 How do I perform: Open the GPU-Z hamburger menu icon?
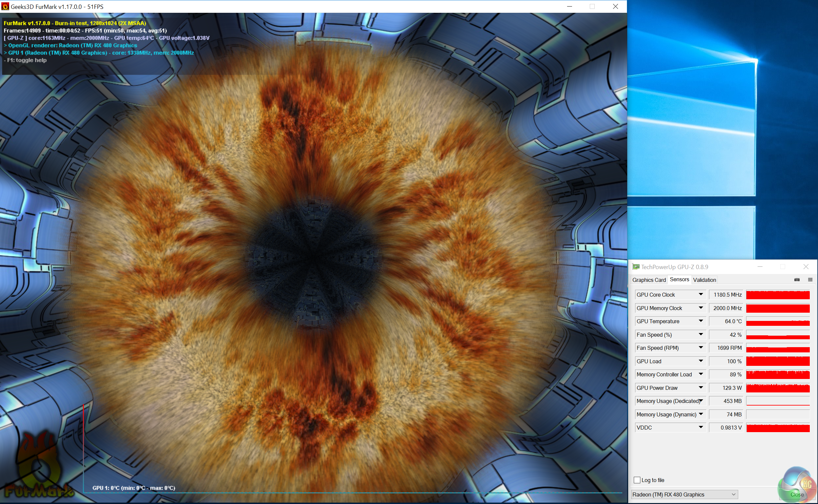click(810, 280)
